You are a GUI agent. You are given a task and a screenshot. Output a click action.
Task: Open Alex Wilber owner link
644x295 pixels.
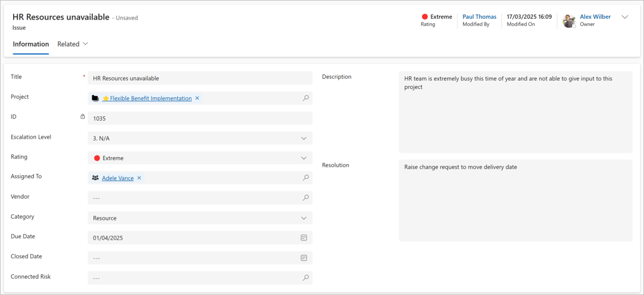(595, 17)
